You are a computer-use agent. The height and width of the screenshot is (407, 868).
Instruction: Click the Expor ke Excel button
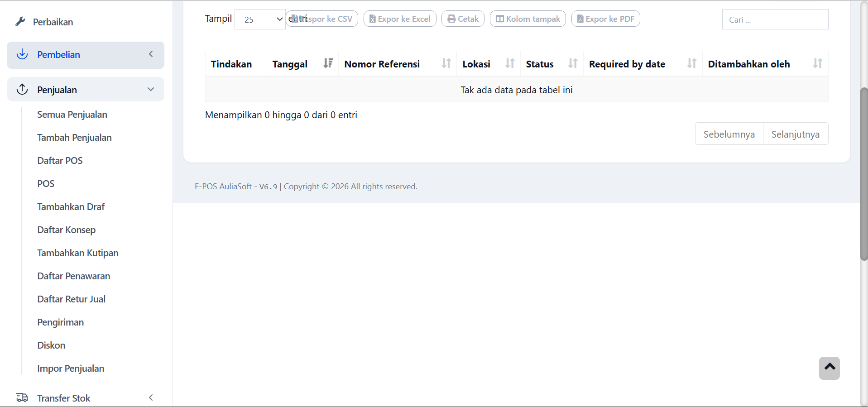pyautogui.click(x=400, y=19)
